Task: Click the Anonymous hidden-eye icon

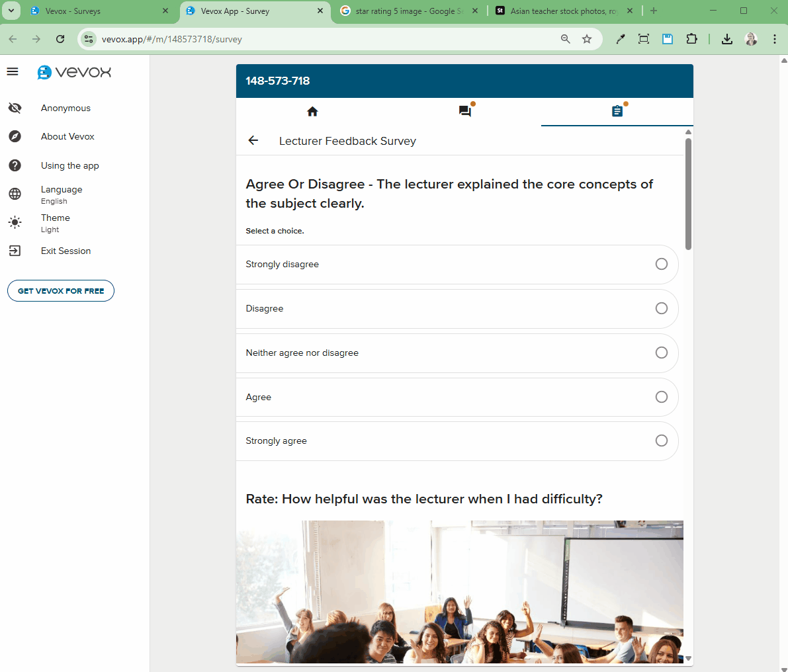Action: 15,107
